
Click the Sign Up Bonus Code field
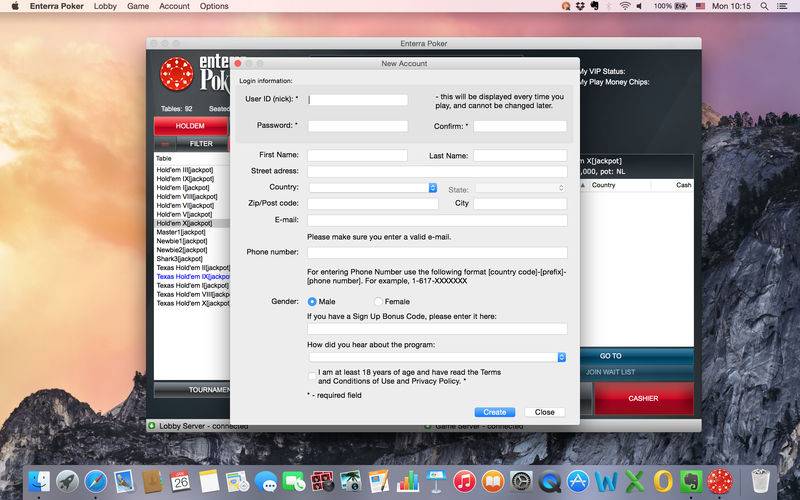point(437,329)
